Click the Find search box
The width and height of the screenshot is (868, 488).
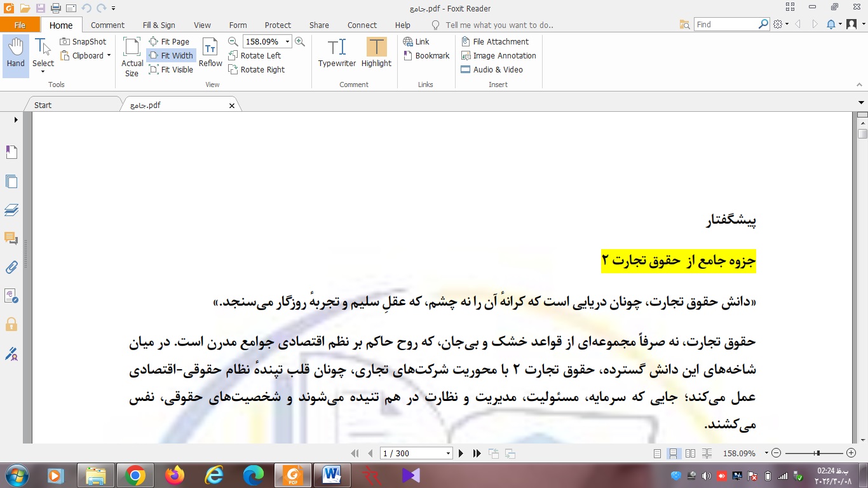(x=725, y=24)
